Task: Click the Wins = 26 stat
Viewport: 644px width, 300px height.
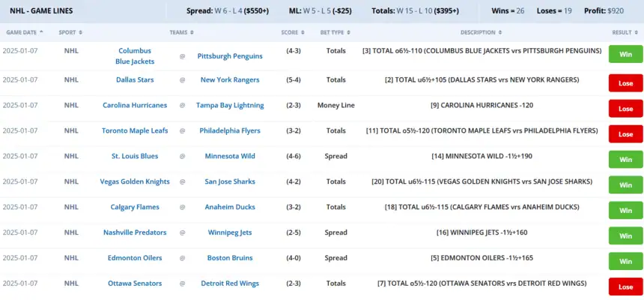Action: click(508, 11)
